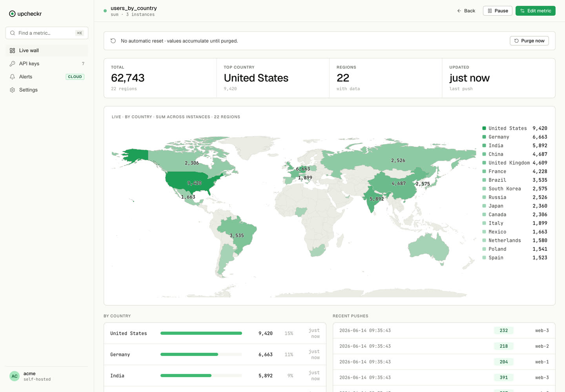The image size is (565, 392).
Task: Click the 3,535 label over Brazil
Action: pos(237,236)
